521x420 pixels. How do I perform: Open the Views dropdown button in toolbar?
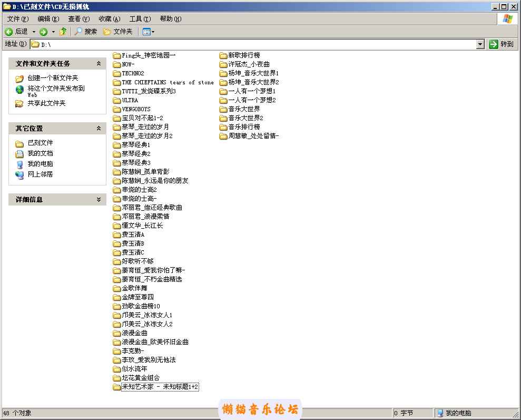[x=148, y=32]
